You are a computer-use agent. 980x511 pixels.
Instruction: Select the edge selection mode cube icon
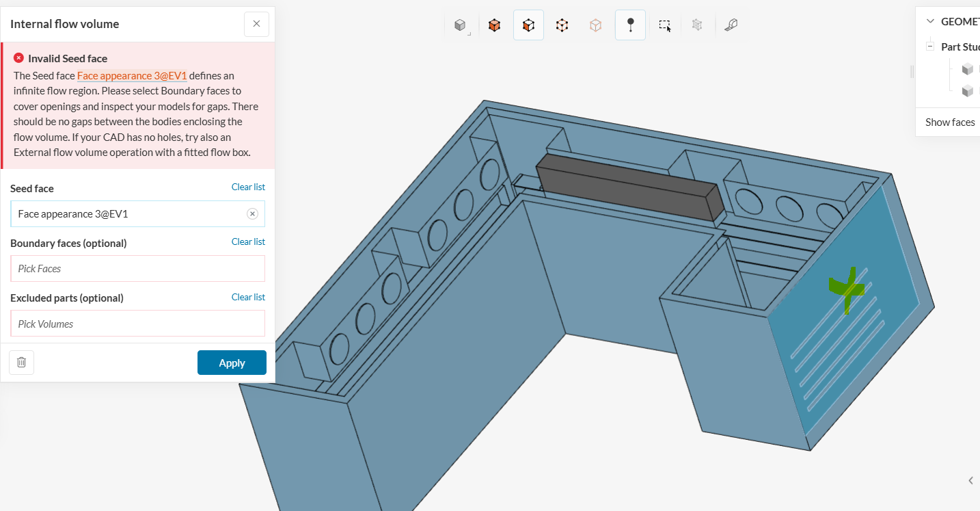[x=562, y=25]
